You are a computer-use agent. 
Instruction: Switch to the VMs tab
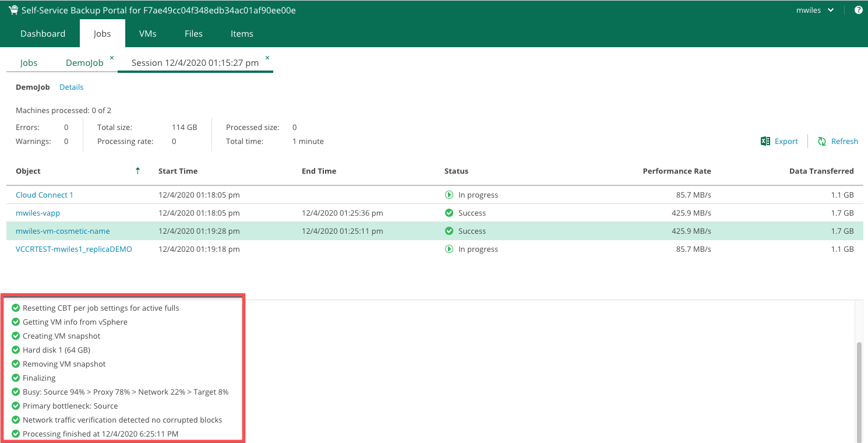tap(147, 33)
